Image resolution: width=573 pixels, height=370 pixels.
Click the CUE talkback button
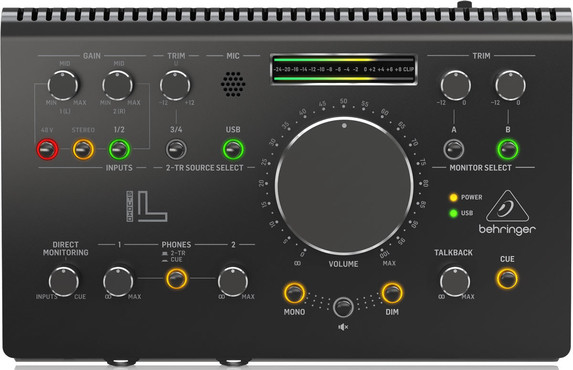pos(507,279)
